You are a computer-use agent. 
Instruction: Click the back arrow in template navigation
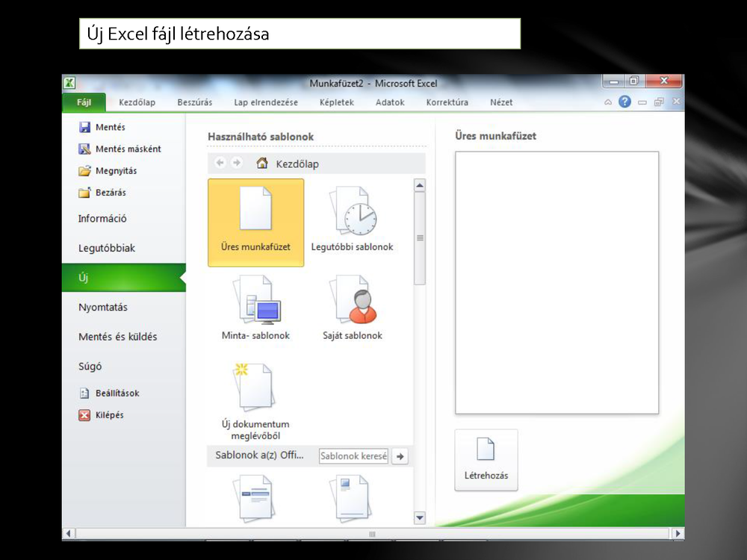[220, 163]
